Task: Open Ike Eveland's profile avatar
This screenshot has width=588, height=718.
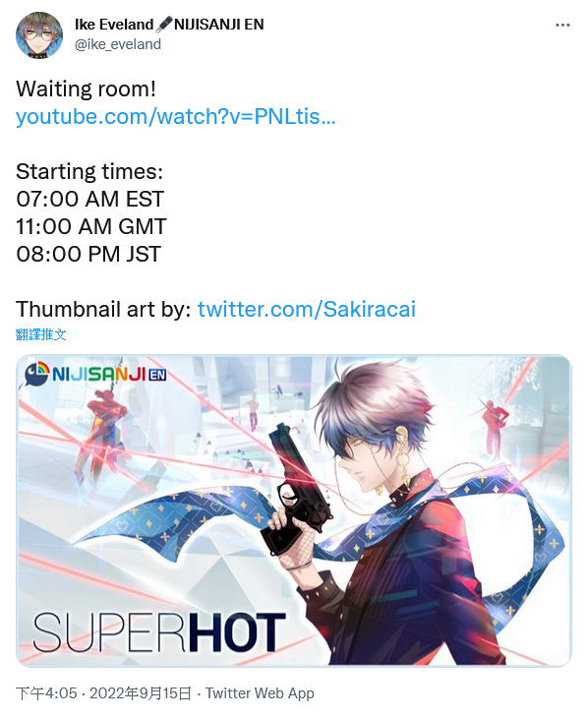Action: pos(39,35)
